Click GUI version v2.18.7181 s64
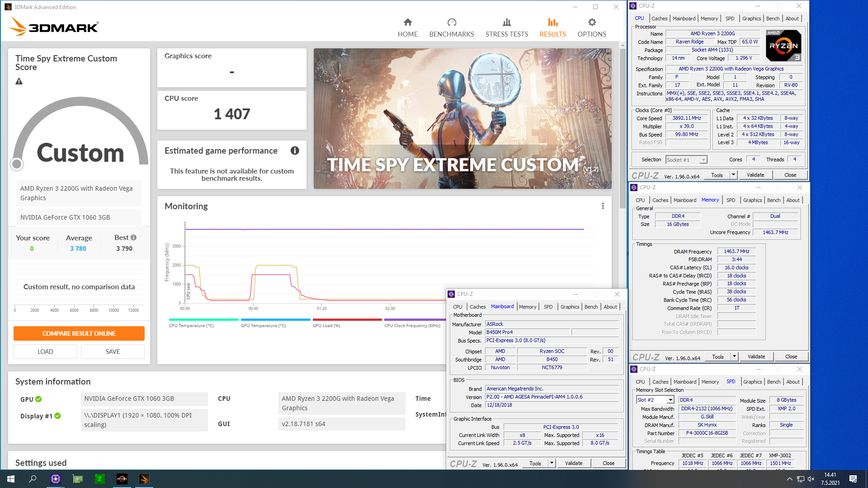This screenshot has width=868, height=488. coord(341,424)
